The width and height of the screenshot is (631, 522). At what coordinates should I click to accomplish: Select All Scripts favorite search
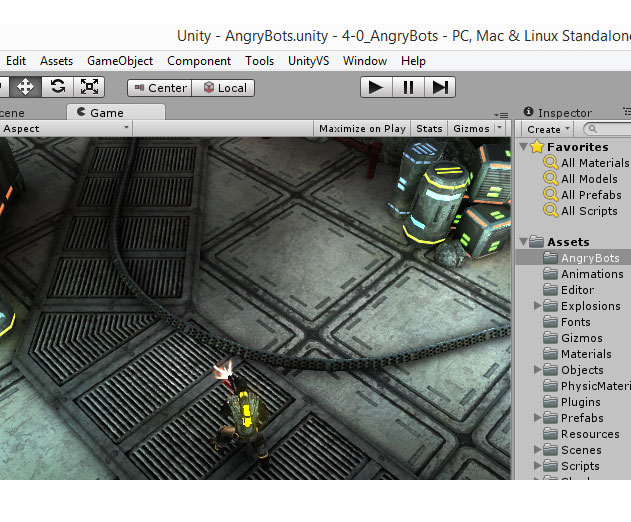(589, 211)
